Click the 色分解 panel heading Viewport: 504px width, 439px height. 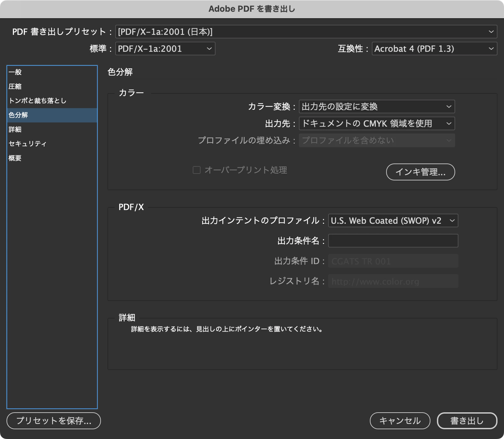tap(120, 72)
